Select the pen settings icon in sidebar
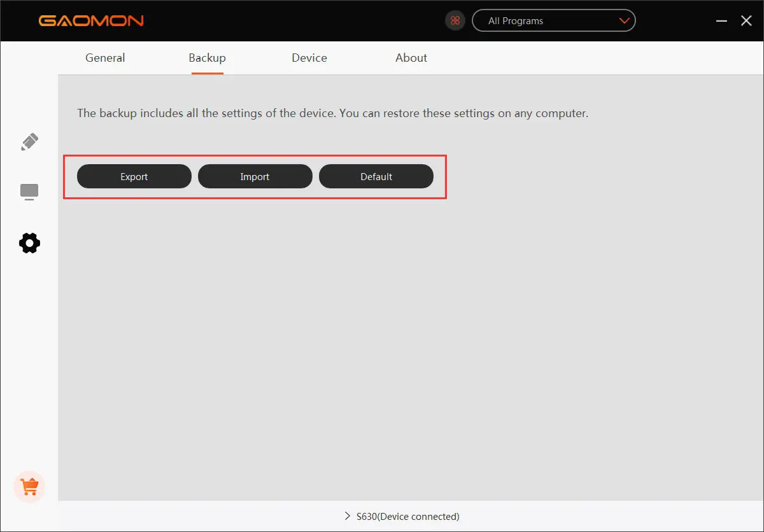Viewport: 764px width, 532px height. (x=29, y=141)
